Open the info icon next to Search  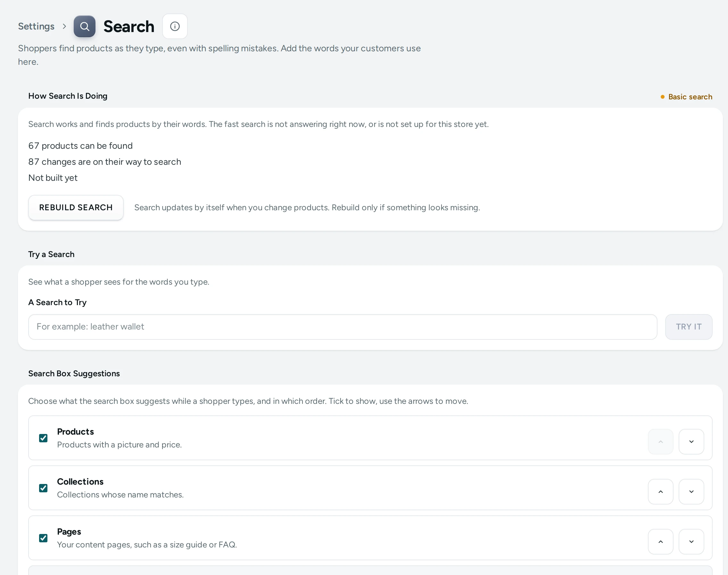click(175, 26)
